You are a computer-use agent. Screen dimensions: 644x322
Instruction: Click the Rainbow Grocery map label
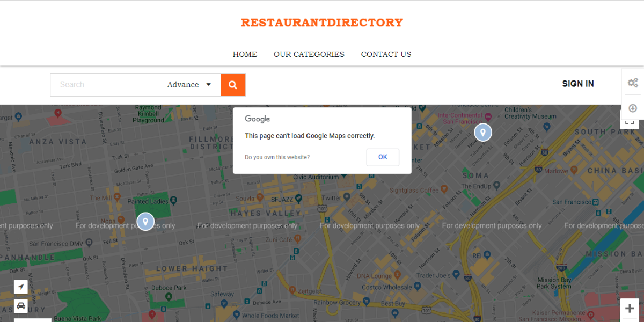[x=337, y=303]
